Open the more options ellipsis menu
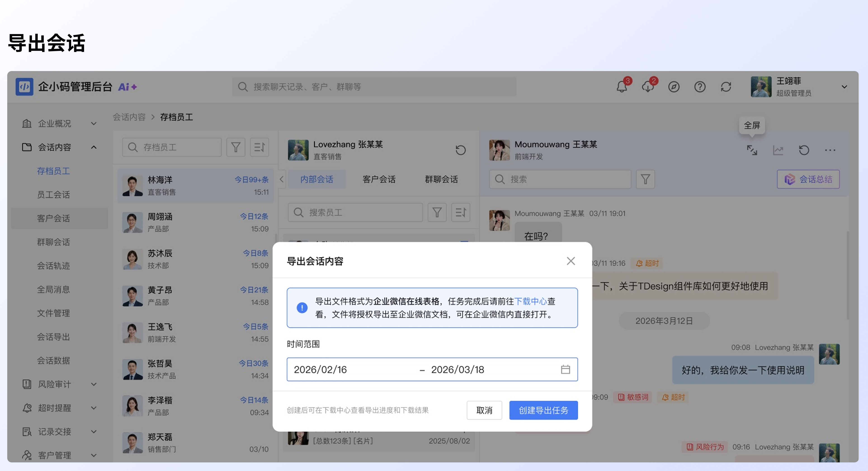 pyautogui.click(x=830, y=150)
